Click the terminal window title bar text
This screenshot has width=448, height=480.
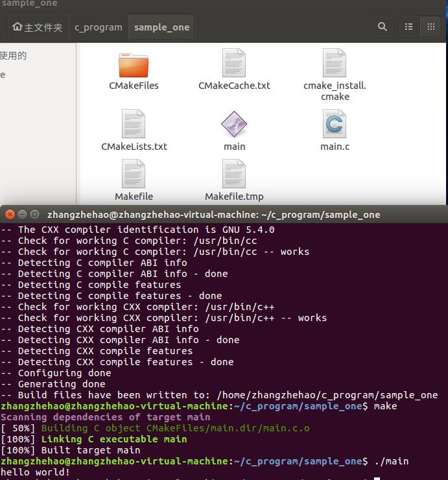pyautogui.click(x=213, y=215)
